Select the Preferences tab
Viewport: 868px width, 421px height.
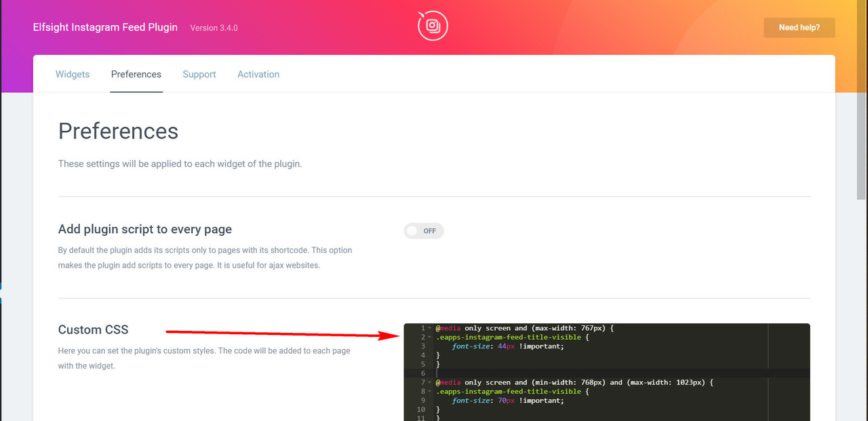pos(136,75)
